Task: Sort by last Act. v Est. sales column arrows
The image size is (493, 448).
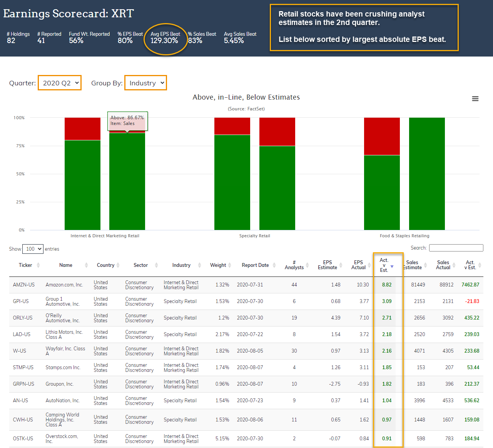Action: pyautogui.click(x=480, y=265)
